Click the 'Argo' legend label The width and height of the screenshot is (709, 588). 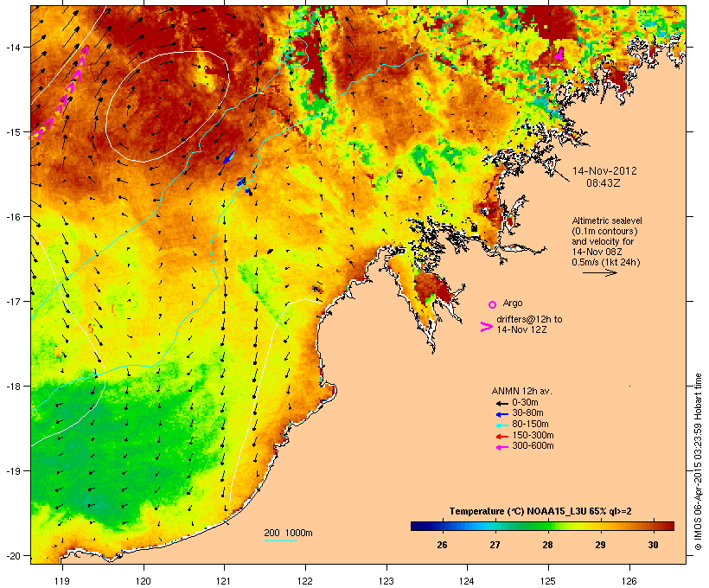[x=513, y=303]
